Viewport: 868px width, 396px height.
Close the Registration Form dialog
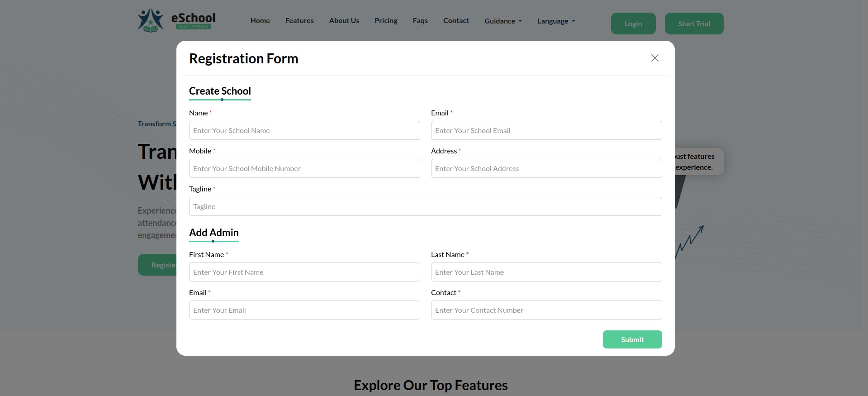pyautogui.click(x=655, y=58)
